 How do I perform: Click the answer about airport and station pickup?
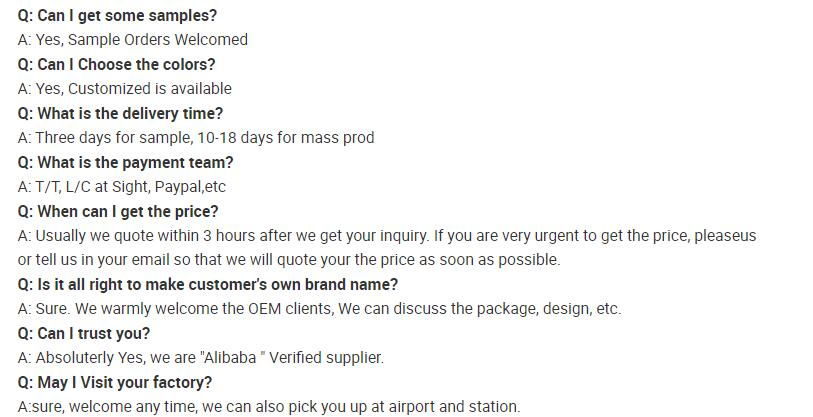(x=269, y=407)
